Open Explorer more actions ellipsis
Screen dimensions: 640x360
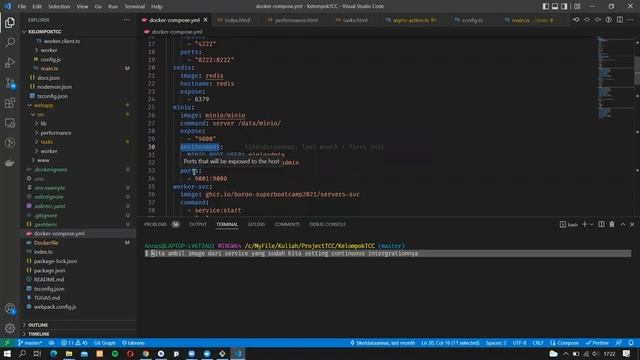click(127, 20)
